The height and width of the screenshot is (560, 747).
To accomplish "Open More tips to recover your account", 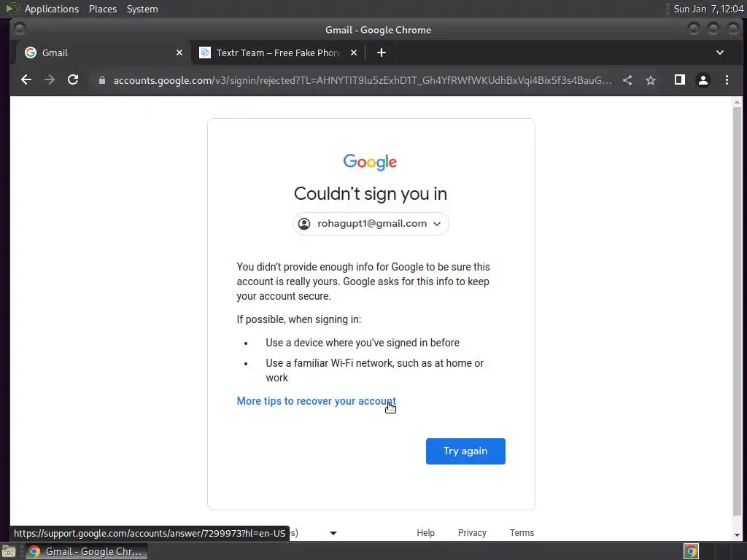I will coord(317,401).
